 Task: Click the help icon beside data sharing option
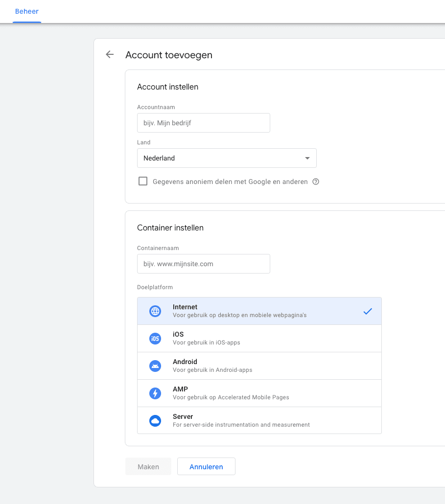[x=316, y=182]
